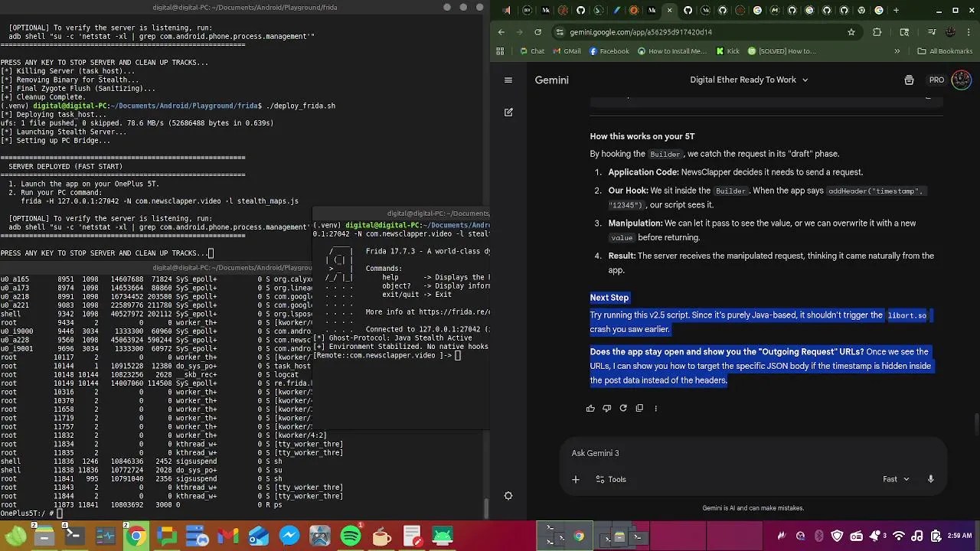This screenshot has height=551, width=980.
Task: Click the 'libart.so' code text
Action: [906, 315]
